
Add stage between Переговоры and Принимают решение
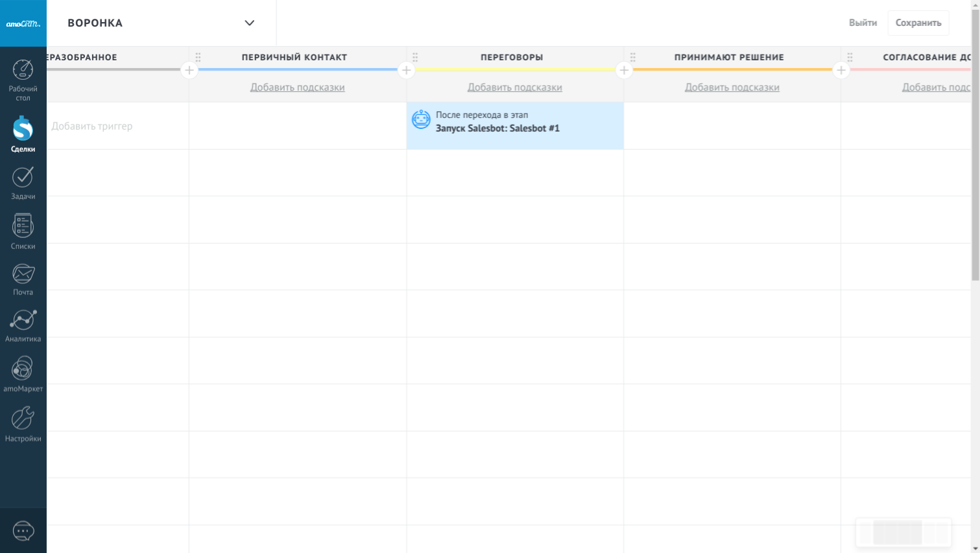click(623, 70)
